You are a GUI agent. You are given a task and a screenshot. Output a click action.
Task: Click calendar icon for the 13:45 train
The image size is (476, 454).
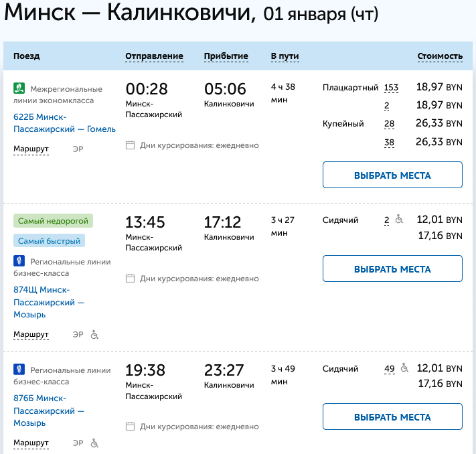(x=131, y=279)
